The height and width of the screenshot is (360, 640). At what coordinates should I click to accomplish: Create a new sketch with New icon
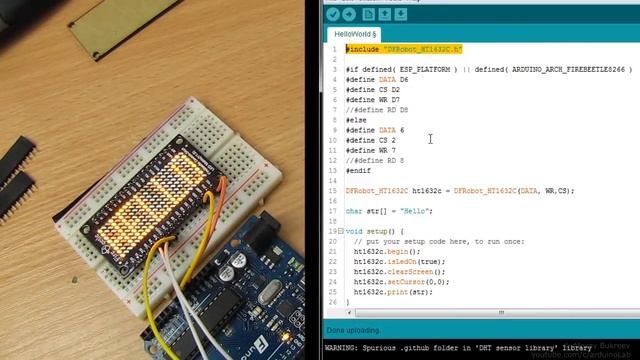click(x=368, y=14)
